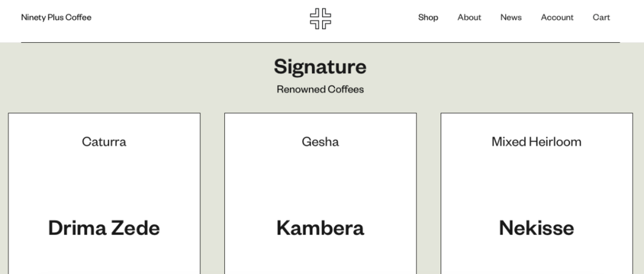
Task: Open the Nekisse coffee card
Action: pos(537,193)
